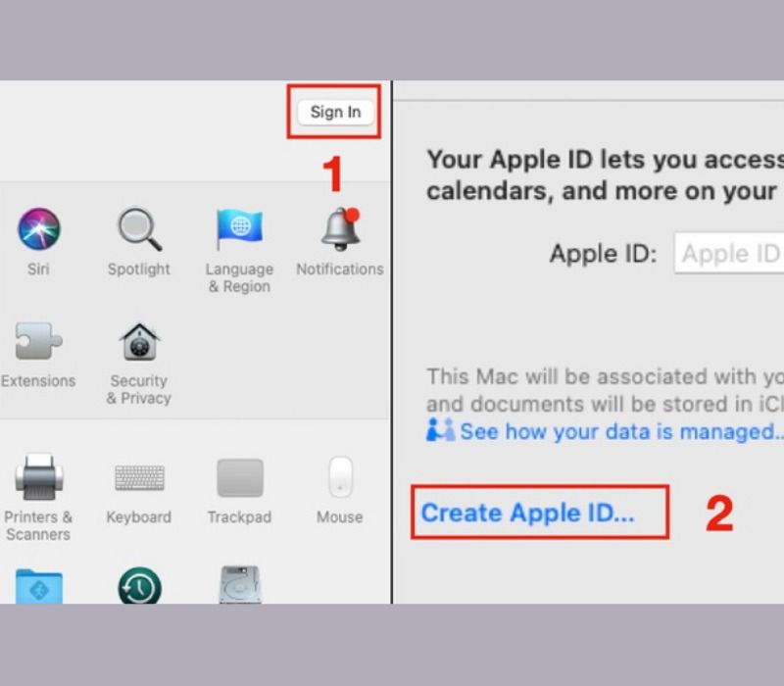Click the Apple ID text field
The width and height of the screenshot is (784, 686).
pyautogui.click(x=729, y=253)
